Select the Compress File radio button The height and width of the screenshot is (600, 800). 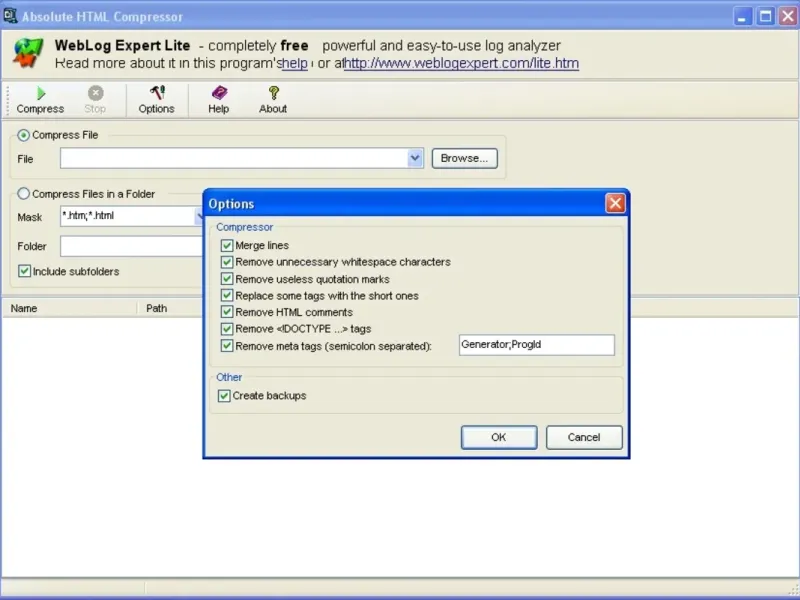point(23,135)
